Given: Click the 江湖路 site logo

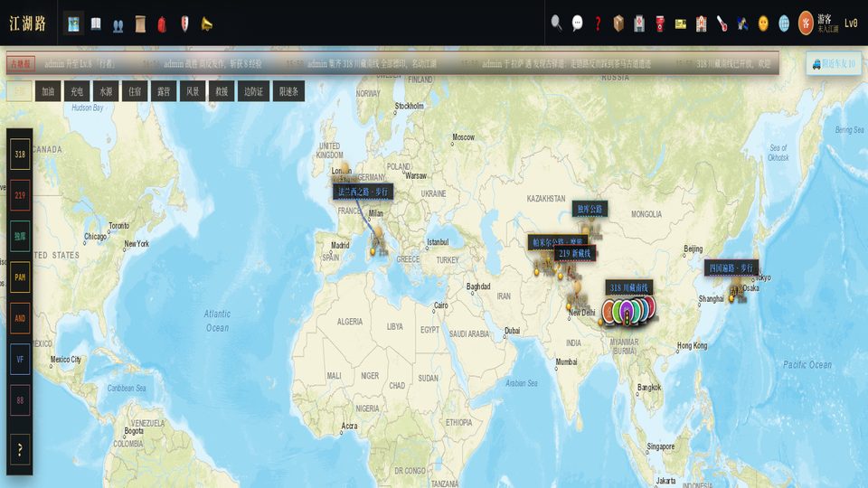Looking at the screenshot, I should click(x=27, y=23).
